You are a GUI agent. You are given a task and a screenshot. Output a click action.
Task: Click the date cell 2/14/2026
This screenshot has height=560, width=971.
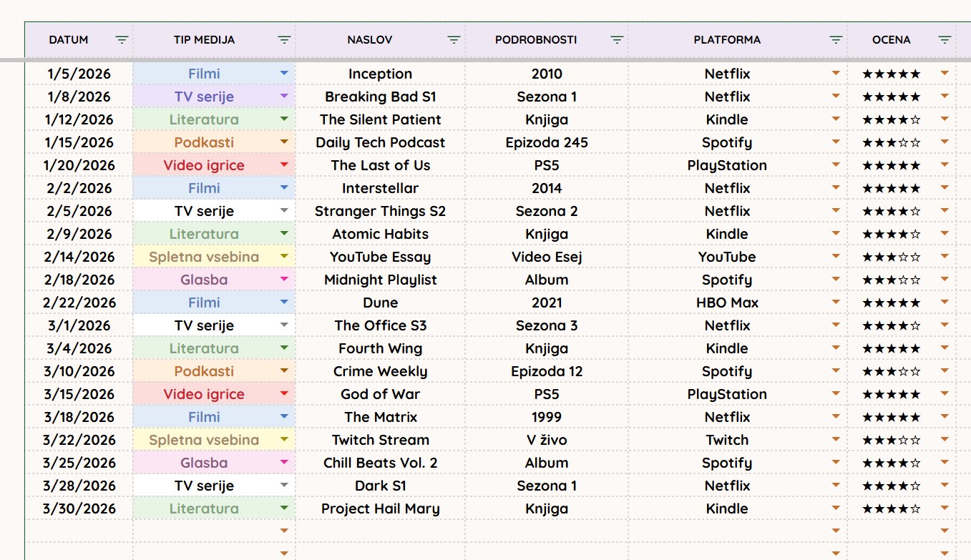pos(79,257)
